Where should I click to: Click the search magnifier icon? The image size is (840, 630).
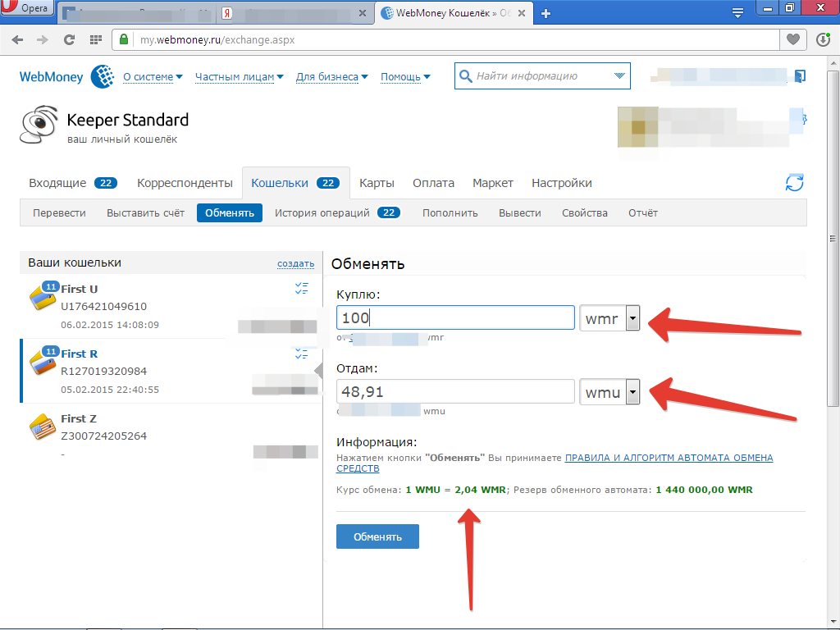[466, 76]
